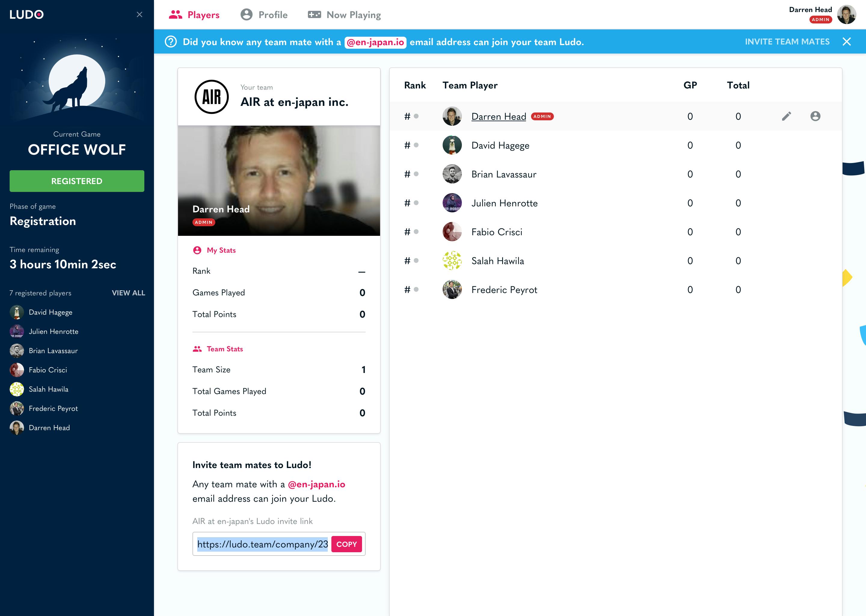Click the Team Stats group icon
866x616 pixels.
tap(197, 349)
